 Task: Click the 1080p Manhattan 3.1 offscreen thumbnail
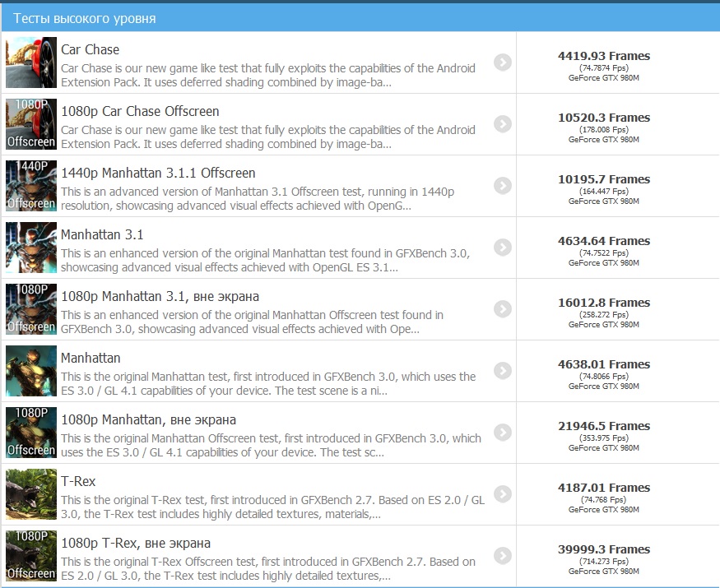(x=31, y=309)
